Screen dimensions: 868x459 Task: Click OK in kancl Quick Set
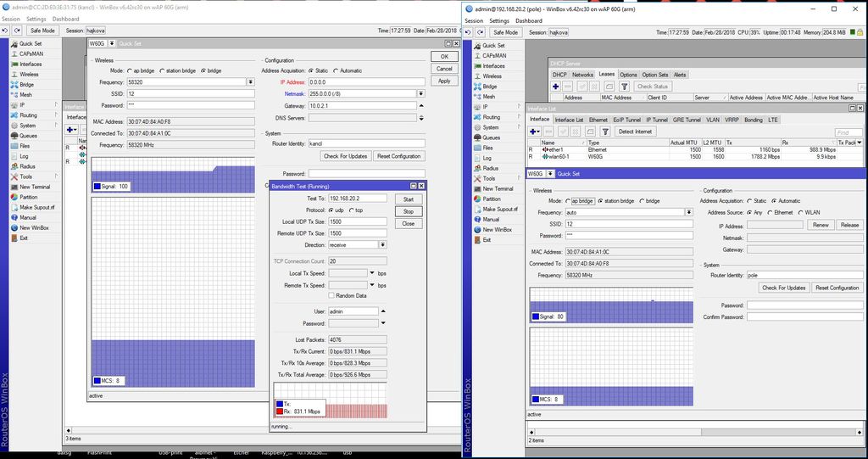coord(444,57)
